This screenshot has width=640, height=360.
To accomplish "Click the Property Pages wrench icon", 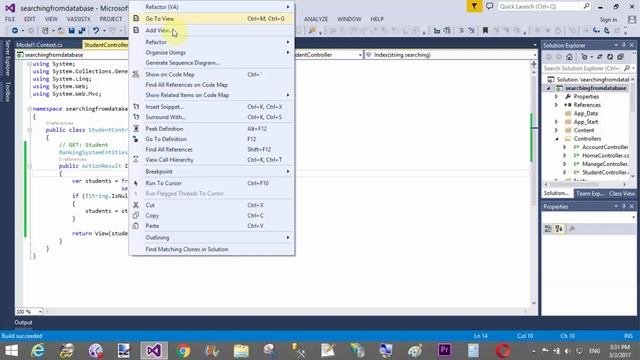I will click(572, 229).
